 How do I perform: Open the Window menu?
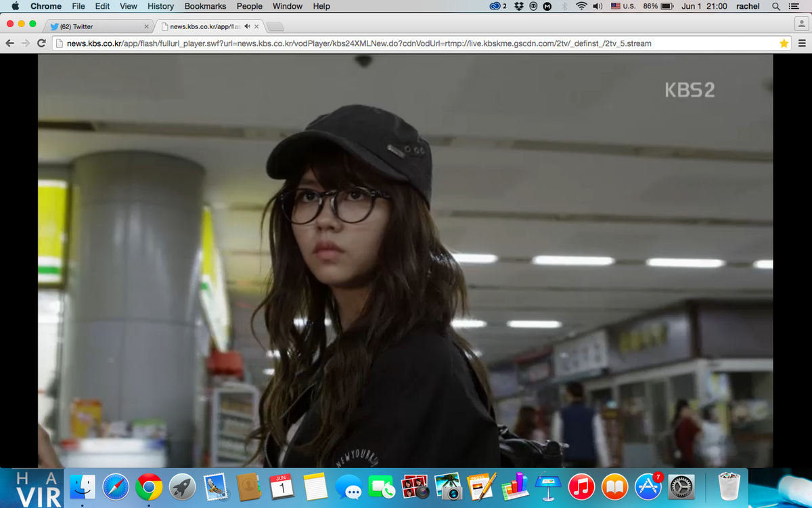tap(288, 6)
